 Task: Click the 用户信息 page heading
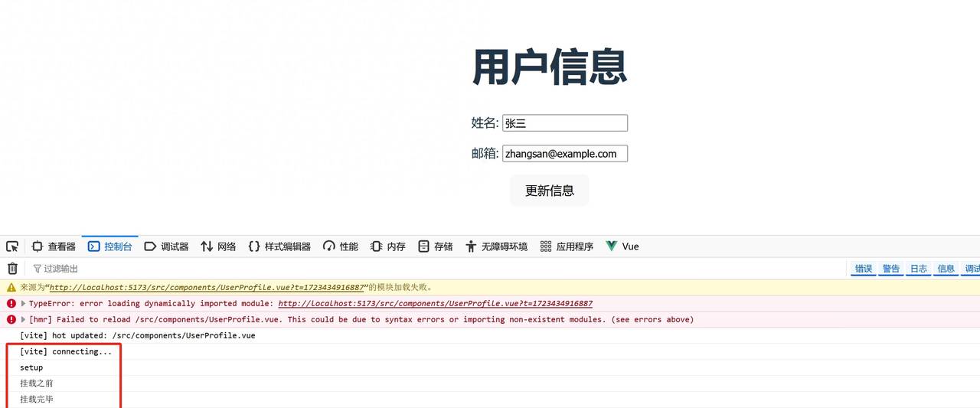pyautogui.click(x=550, y=67)
